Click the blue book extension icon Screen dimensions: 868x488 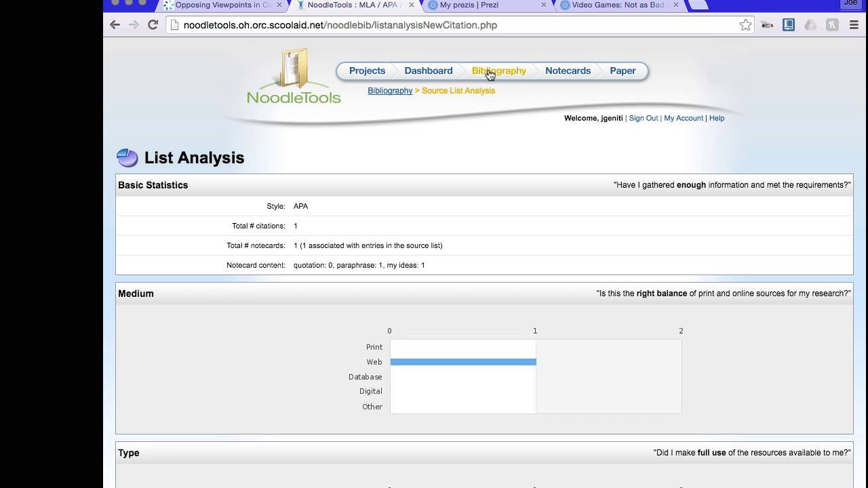789,25
